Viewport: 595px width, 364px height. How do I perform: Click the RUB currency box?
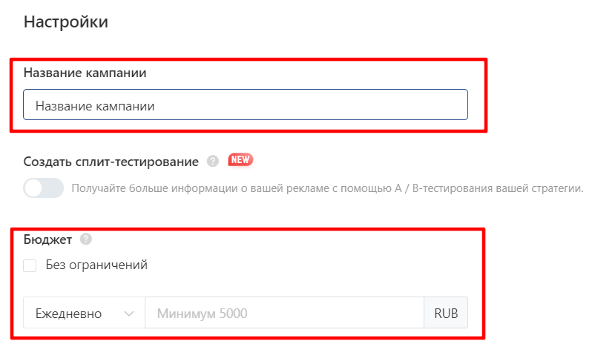[446, 313]
